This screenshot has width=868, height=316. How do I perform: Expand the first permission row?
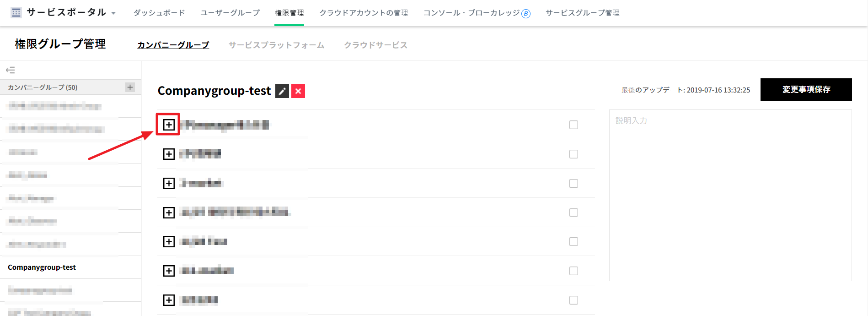click(169, 125)
